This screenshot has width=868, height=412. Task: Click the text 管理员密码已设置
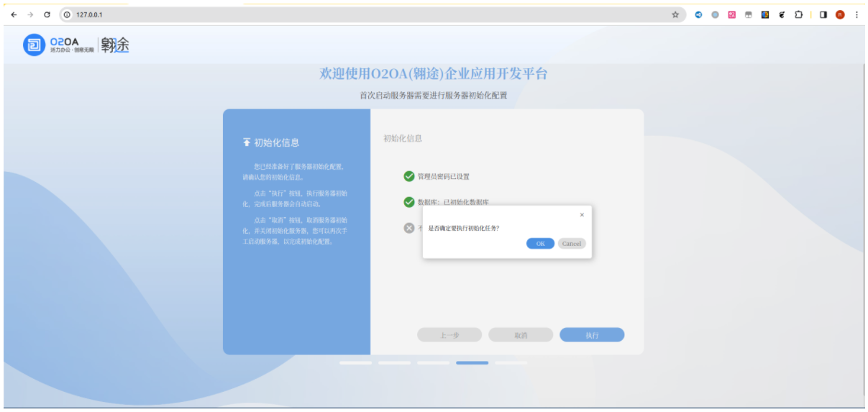(444, 176)
